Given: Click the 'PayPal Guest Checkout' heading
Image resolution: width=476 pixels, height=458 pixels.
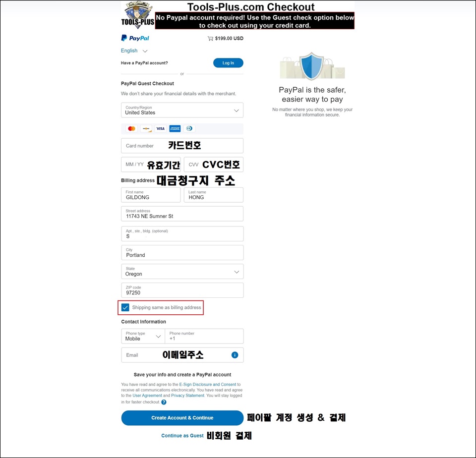Looking at the screenshot, I should 148,83.
